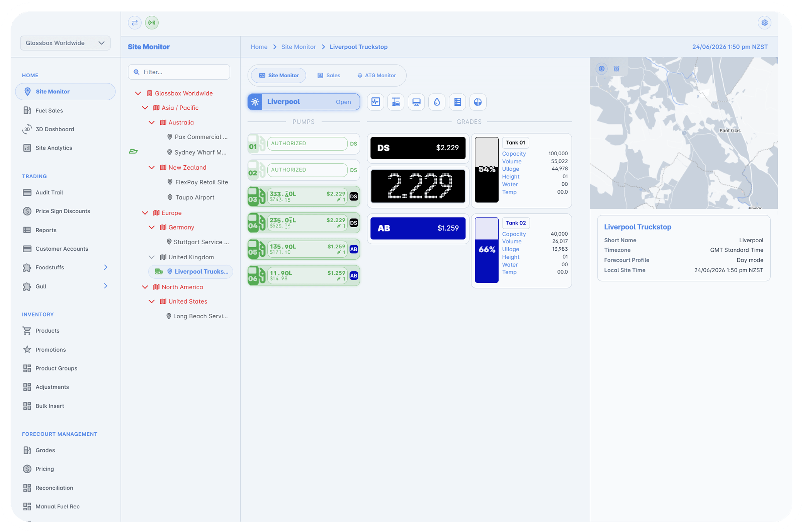
Task: Click the green live broadcast icon
Action: [x=152, y=23]
